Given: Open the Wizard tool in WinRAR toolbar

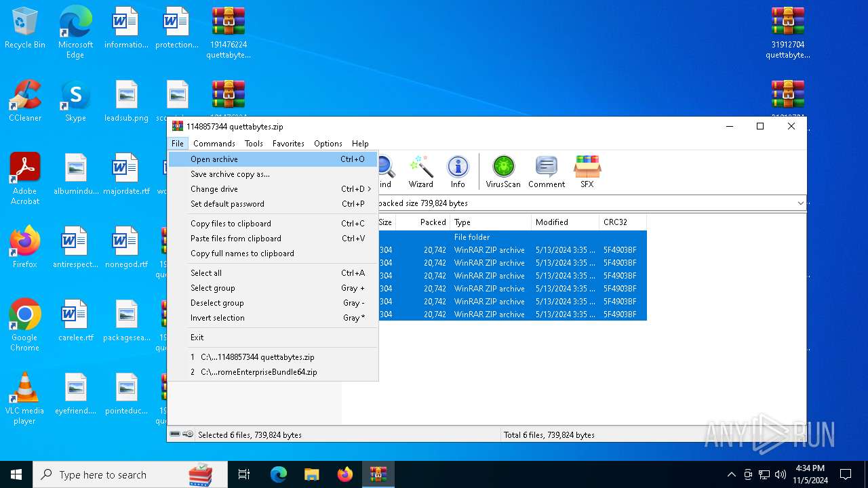Looking at the screenshot, I should pos(420,172).
